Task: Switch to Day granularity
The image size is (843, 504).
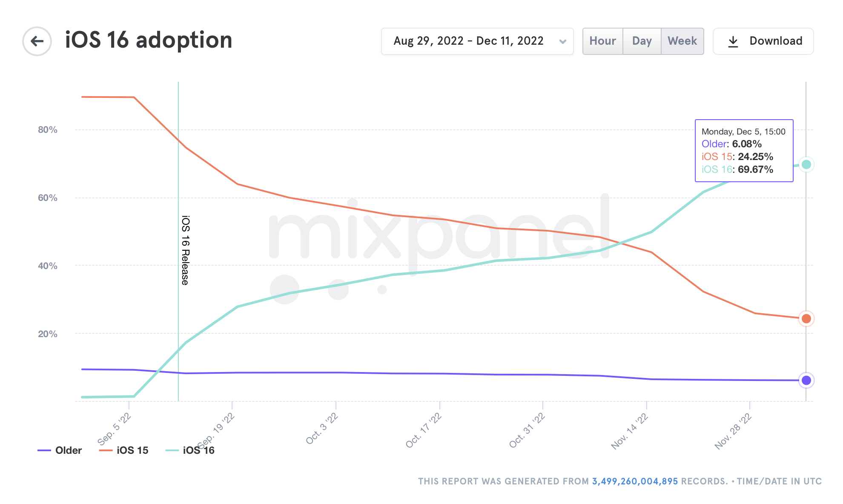Action: coord(642,41)
